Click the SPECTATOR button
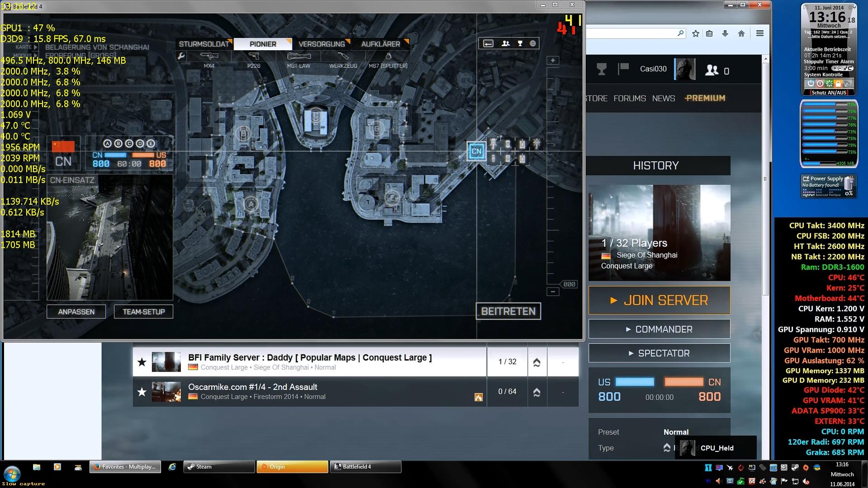 click(x=659, y=353)
